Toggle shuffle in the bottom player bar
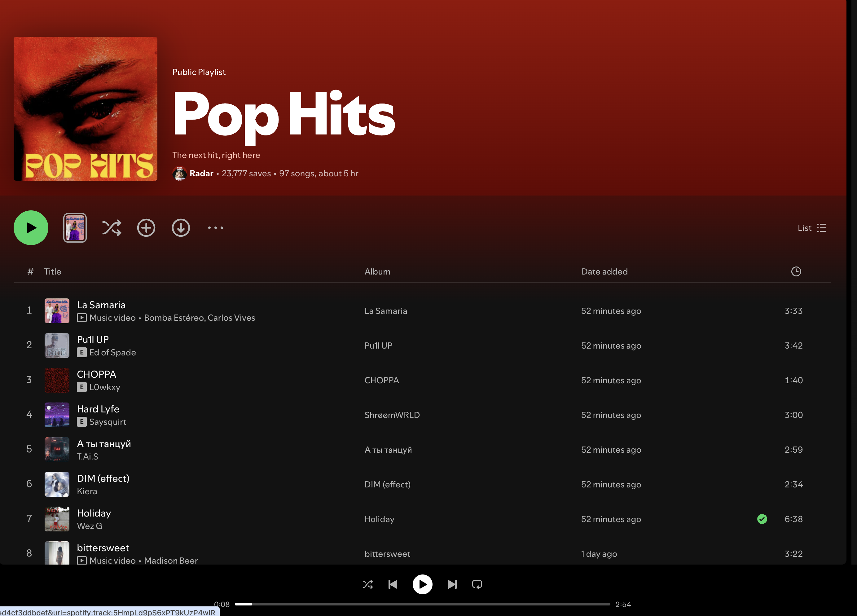Screen dimensions: 857x616 point(368,585)
